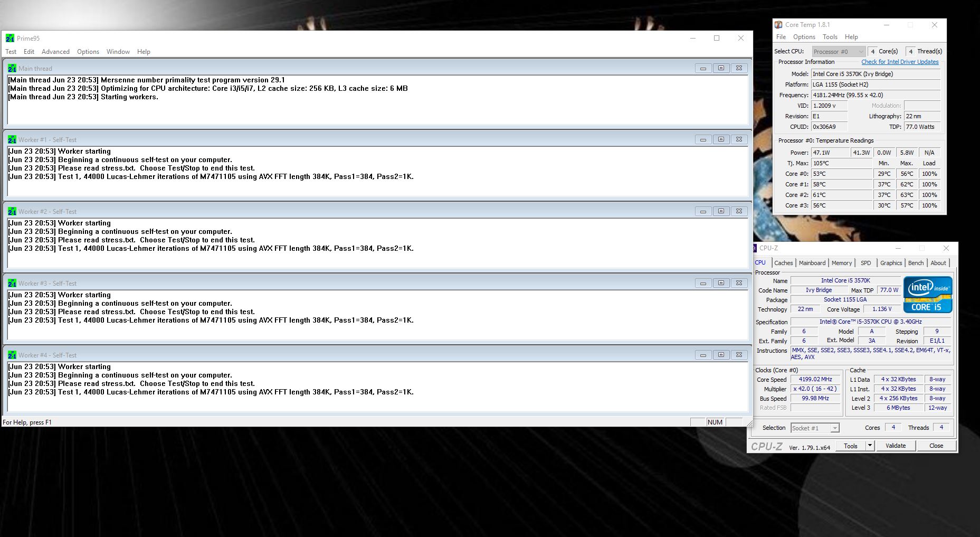Viewport: 980px width, 537px height.
Task: Maximize the Worker #2 child window
Action: (x=721, y=211)
